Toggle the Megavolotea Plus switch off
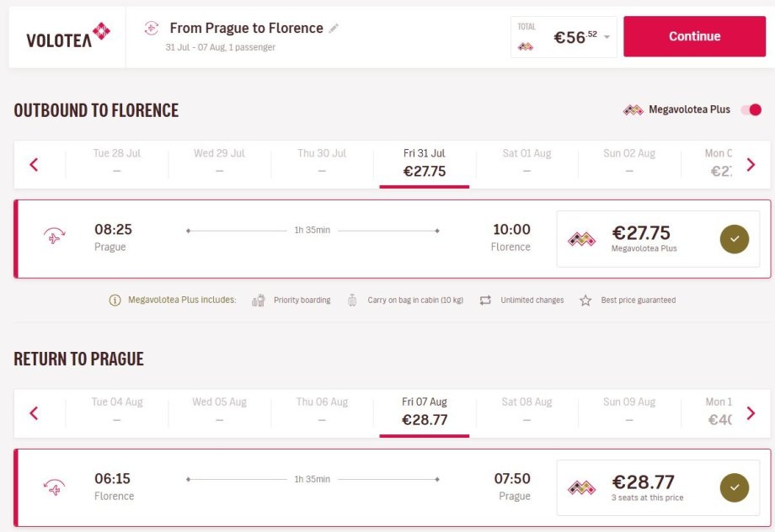The width and height of the screenshot is (775, 532). (x=751, y=110)
